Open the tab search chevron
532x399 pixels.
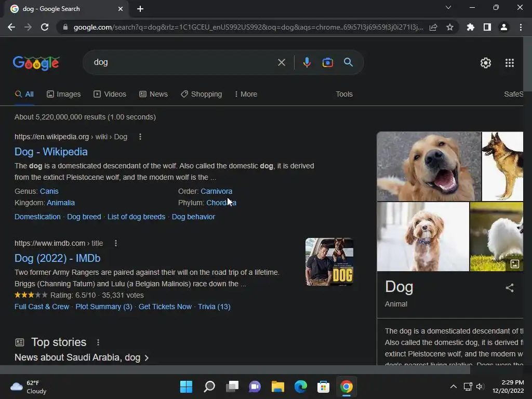(448, 7)
